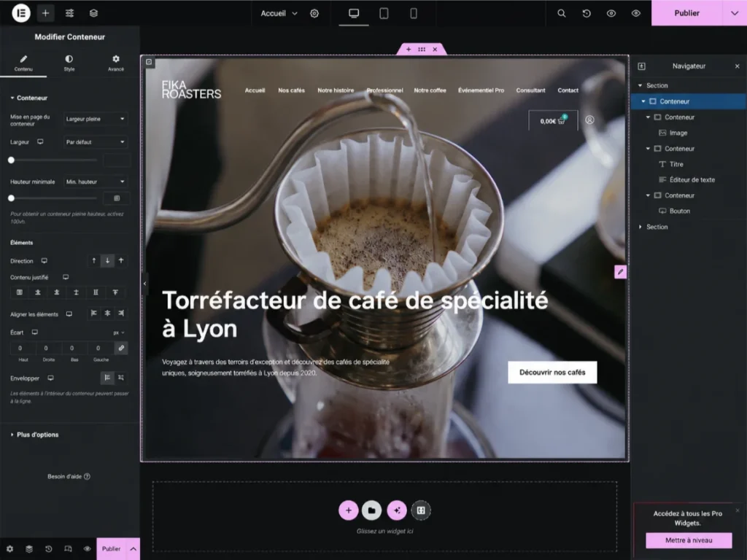Click the grid container structure button
The width and height of the screenshot is (747, 560).
421,510
